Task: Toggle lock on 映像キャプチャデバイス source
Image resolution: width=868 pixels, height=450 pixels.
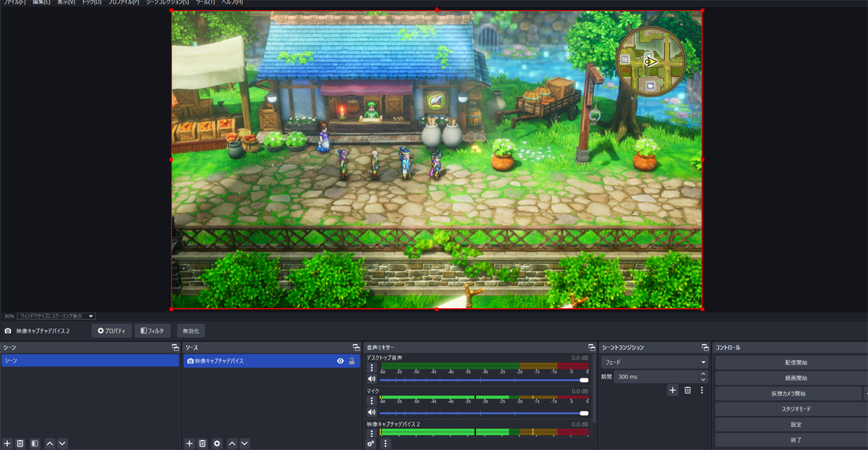Action: [352, 361]
